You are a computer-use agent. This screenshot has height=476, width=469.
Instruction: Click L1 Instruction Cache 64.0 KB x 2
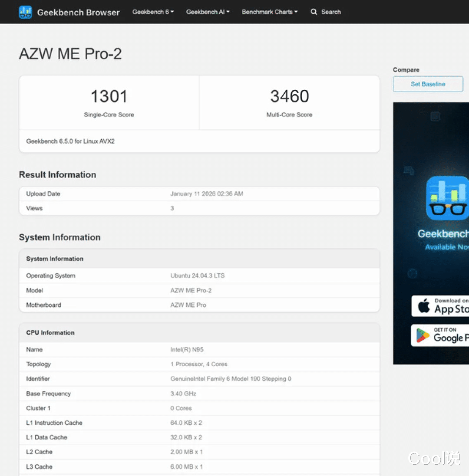pyautogui.click(x=186, y=423)
